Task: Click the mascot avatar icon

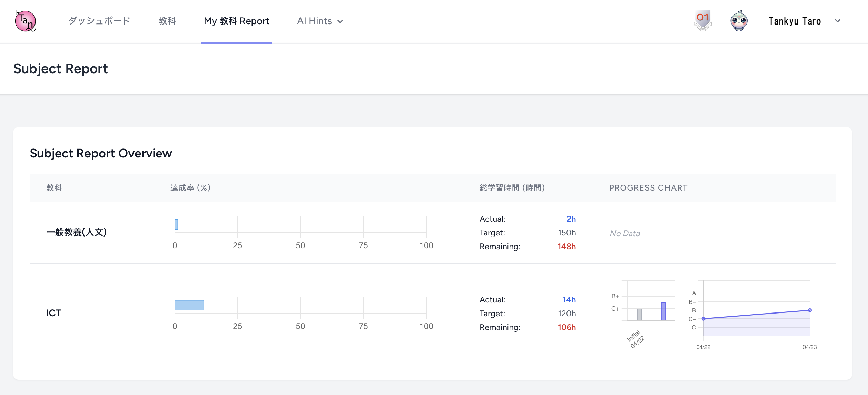Action: [x=739, y=21]
